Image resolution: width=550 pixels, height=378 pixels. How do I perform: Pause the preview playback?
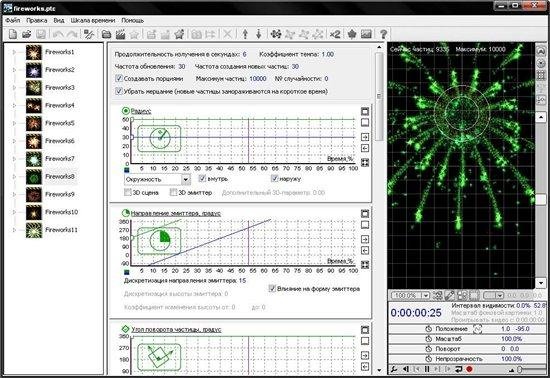pos(427,369)
